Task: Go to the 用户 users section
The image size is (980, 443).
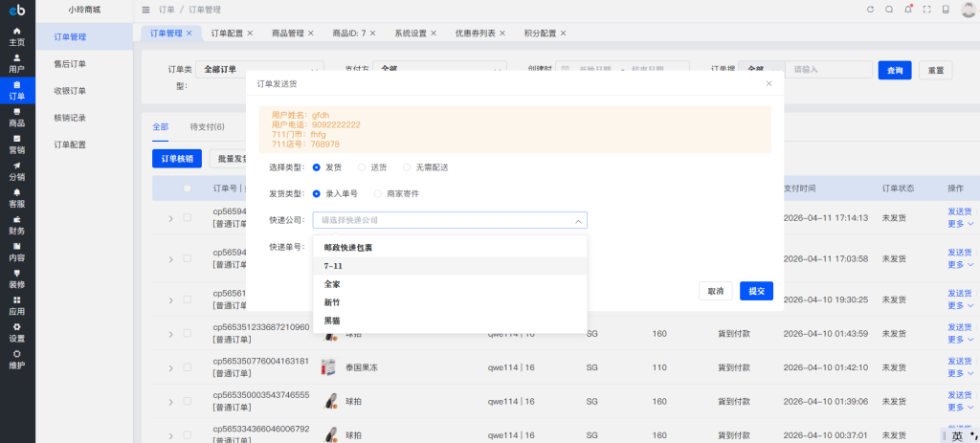Action: [17, 64]
